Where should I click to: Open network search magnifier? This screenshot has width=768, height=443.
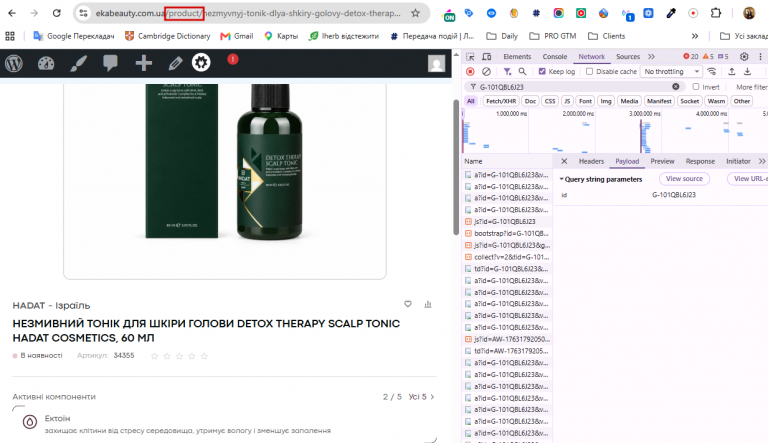523,72
